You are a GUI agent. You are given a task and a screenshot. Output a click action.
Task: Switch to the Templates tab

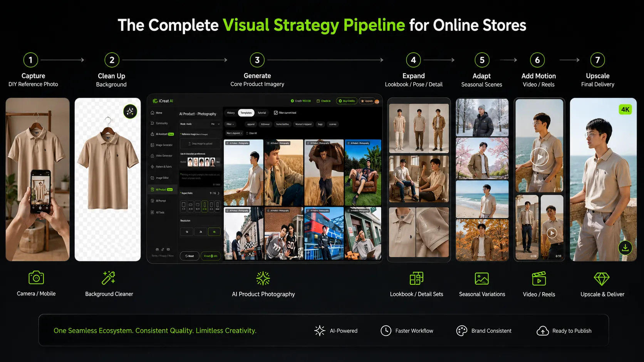(246, 113)
